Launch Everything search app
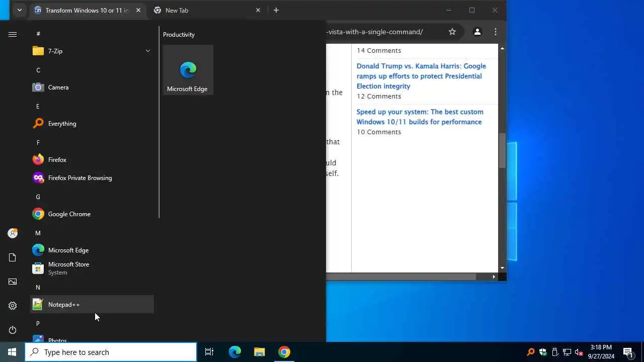The width and height of the screenshot is (644, 362). (x=92, y=123)
